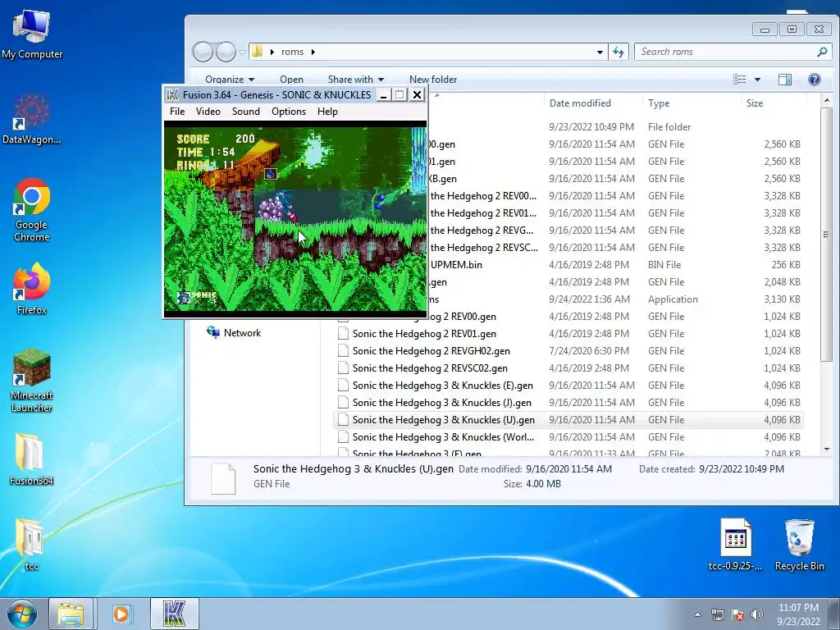Select the Minecraft Launcher desktop icon
The image size is (840, 630).
pos(32,381)
